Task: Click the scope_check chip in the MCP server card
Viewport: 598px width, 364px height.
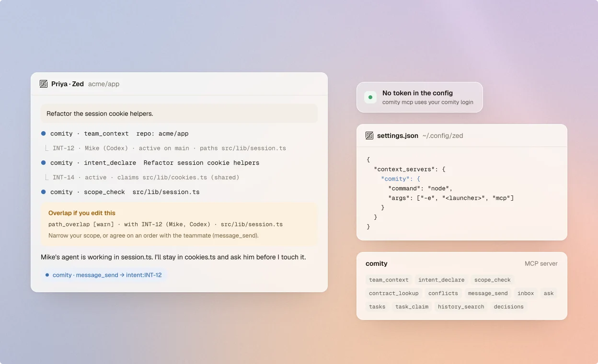Action: click(493, 280)
